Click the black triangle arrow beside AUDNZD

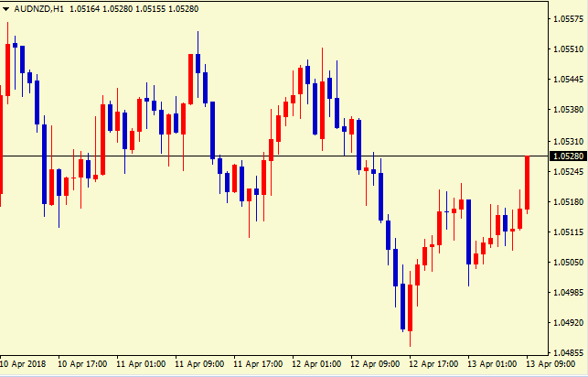(6, 9)
